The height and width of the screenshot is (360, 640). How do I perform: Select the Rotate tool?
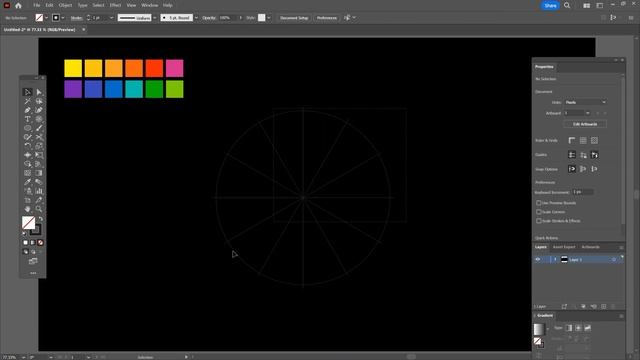[x=27, y=146]
